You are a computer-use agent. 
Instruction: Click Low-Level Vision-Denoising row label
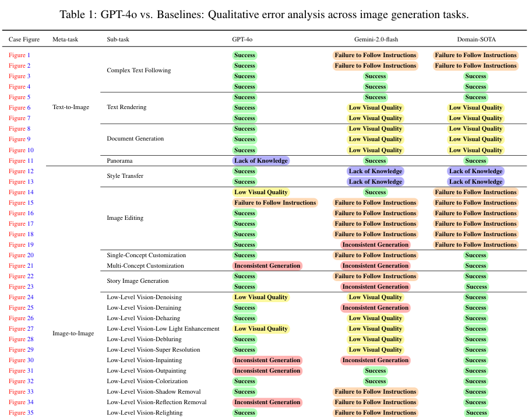pos(145,297)
